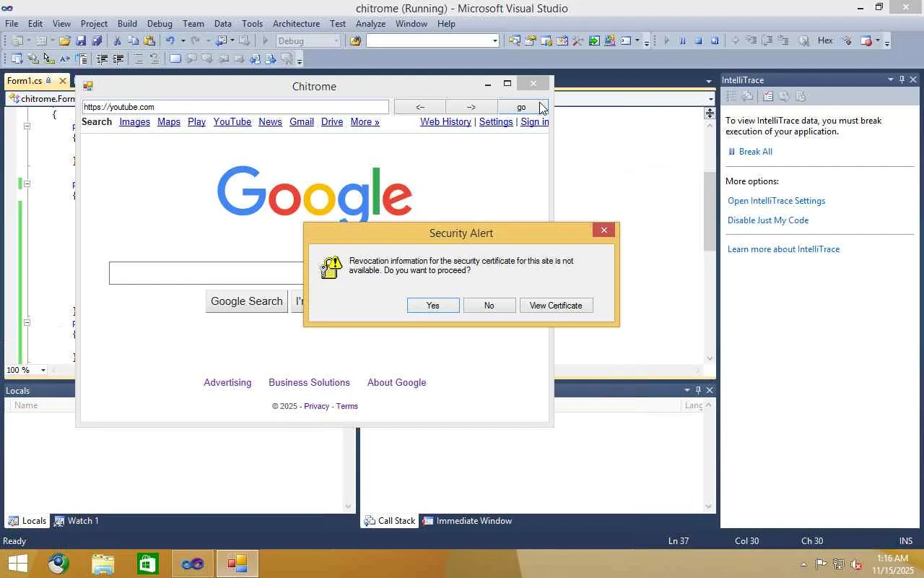Open the Debug menu
Viewport: 924px width, 578px height.
coord(160,24)
